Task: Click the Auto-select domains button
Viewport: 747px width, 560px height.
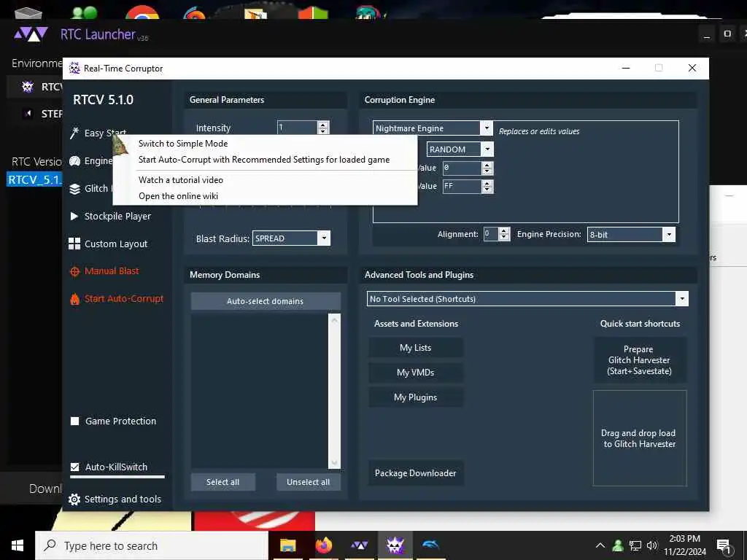Action: (266, 301)
